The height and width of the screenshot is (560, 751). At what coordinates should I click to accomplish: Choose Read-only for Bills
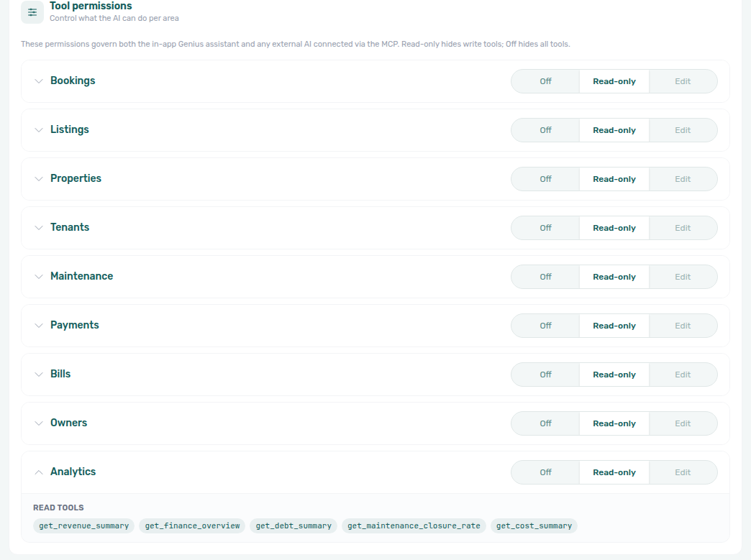(614, 375)
